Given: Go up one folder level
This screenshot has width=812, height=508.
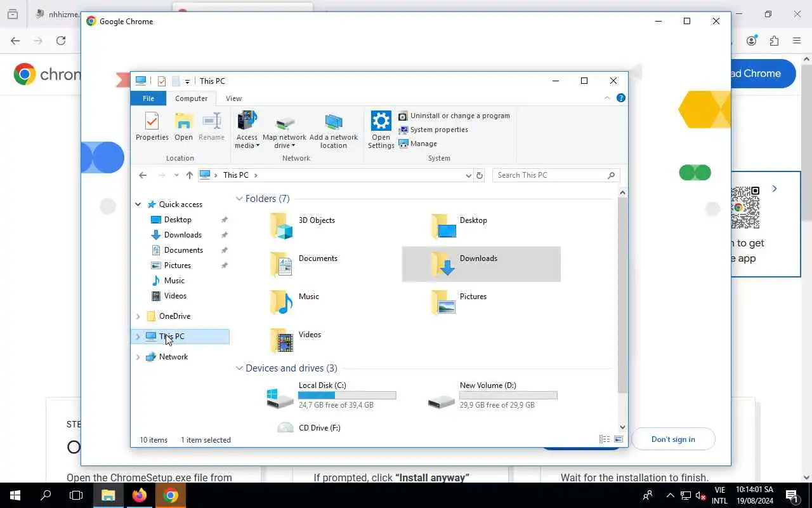Looking at the screenshot, I should click(189, 175).
